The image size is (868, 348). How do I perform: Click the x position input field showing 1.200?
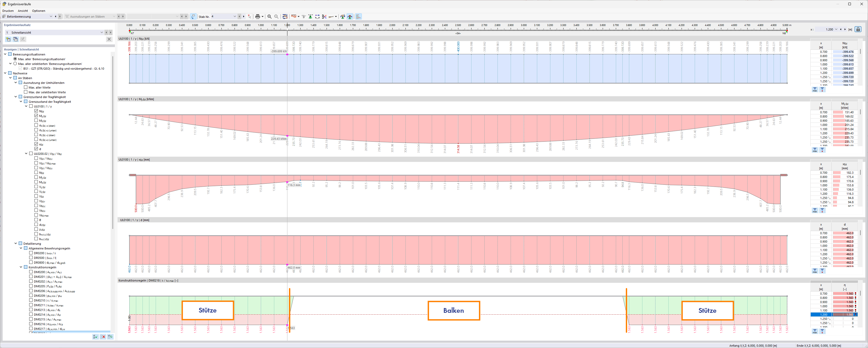point(829,30)
